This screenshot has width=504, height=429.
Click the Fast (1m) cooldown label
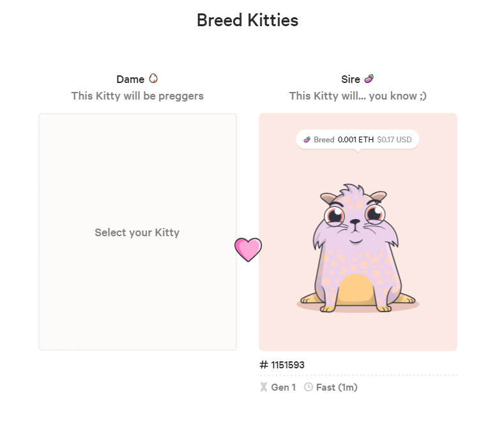(337, 388)
